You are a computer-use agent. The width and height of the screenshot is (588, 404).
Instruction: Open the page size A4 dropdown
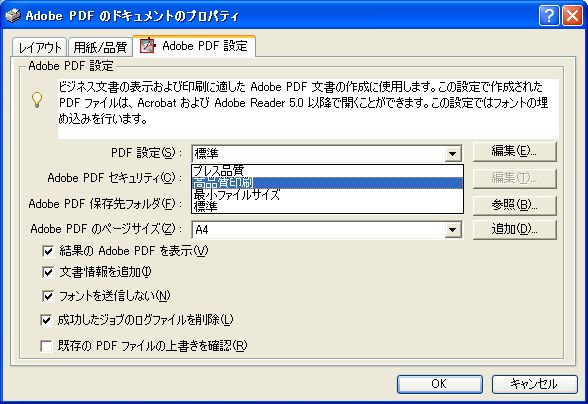tap(452, 230)
